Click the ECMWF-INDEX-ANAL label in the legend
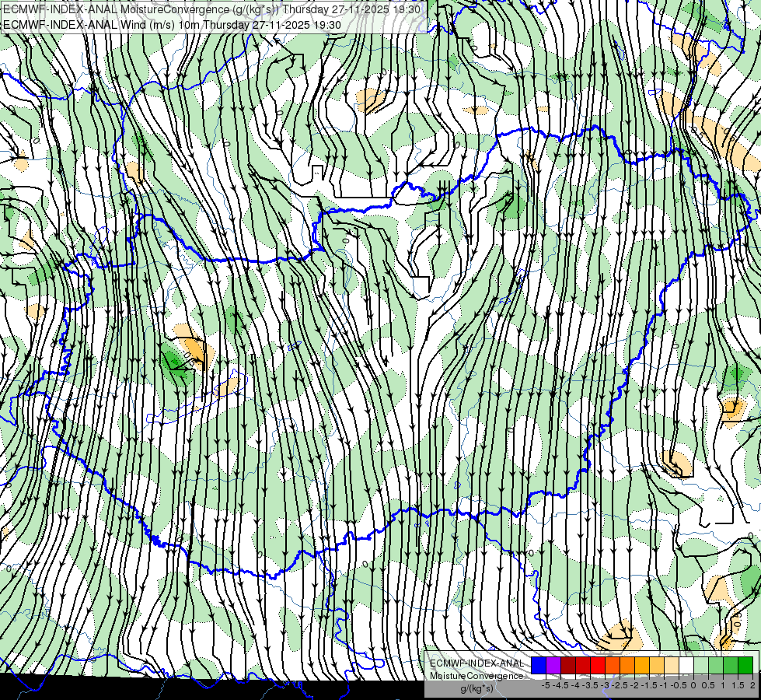761x700 pixels. (x=476, y=663)
